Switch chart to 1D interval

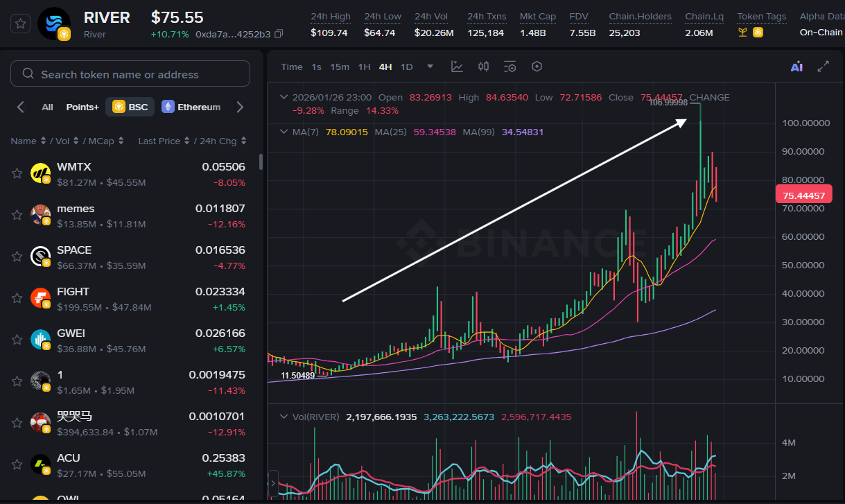407,67
